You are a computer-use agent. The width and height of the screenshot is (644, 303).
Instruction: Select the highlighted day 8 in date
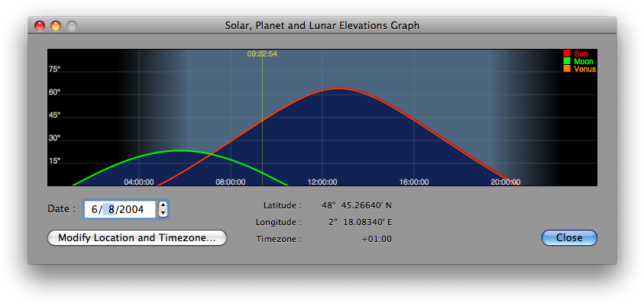click(x=108, y=209)
